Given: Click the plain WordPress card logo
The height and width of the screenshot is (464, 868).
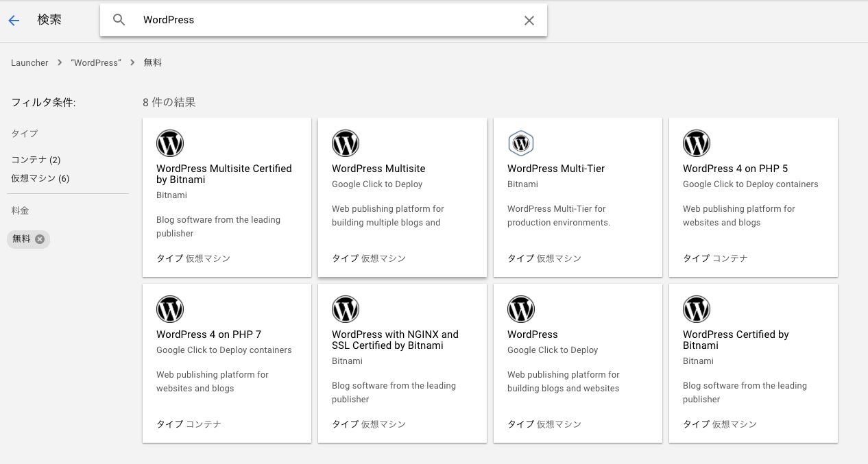Looking at the screenshot, I should pos(521,309).
